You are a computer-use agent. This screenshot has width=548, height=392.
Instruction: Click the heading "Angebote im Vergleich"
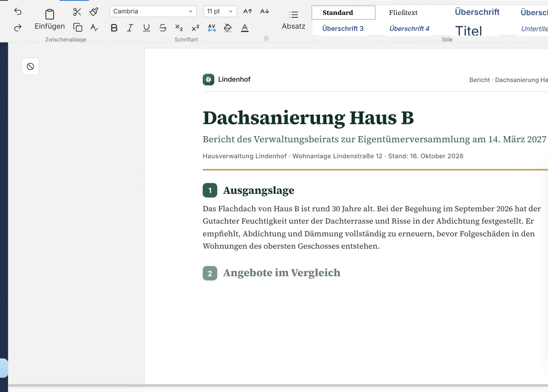coord(282,273)
